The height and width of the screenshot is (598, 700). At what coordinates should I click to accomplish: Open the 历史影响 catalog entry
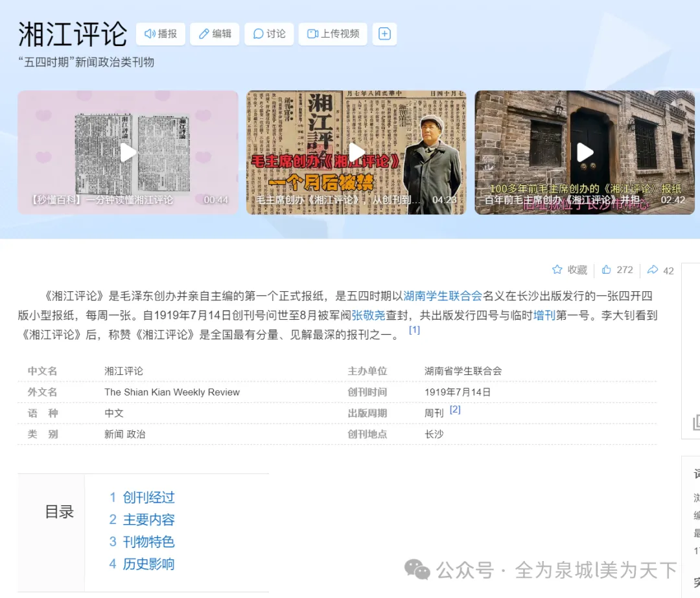[x=149, y=564]
